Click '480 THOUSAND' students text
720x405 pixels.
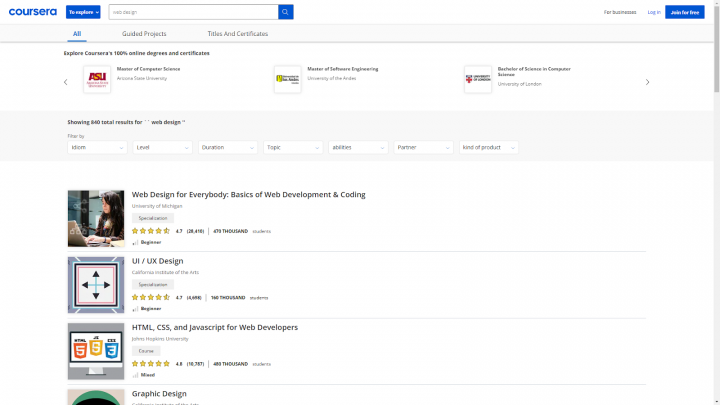(x=231, y=364)
